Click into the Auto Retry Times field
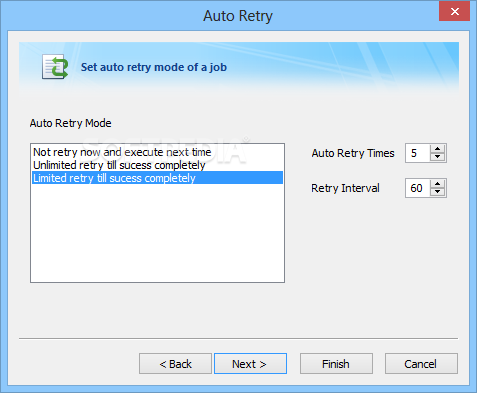 tap(418, 153)
